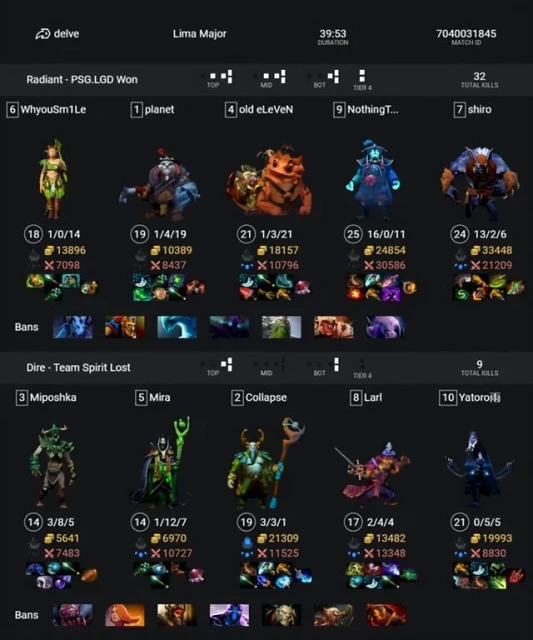The width and height of the screenshot is (533, 640).
Task: Click Radiant TOP tower status indicator
Action: (x=220, y=76)
